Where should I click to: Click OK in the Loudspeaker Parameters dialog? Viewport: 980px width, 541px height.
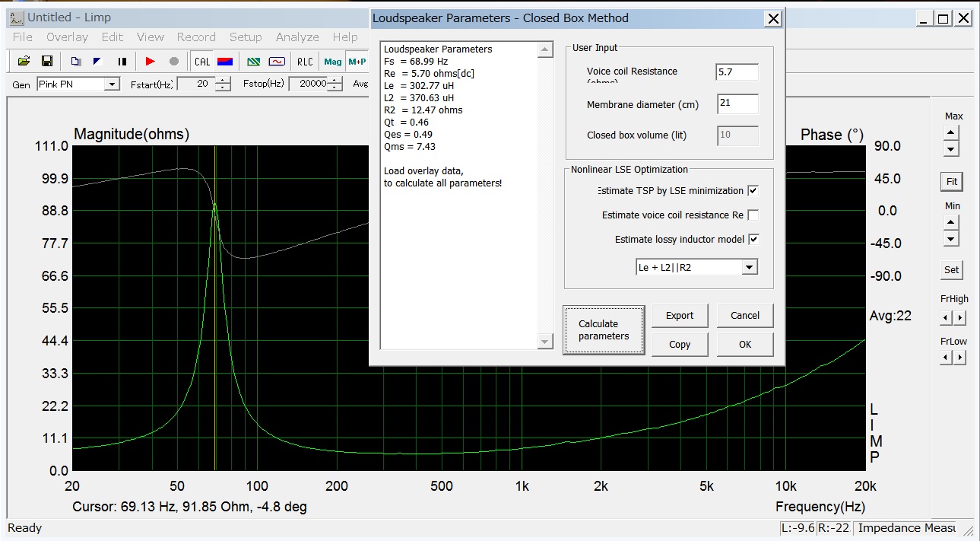pos(745,345)
